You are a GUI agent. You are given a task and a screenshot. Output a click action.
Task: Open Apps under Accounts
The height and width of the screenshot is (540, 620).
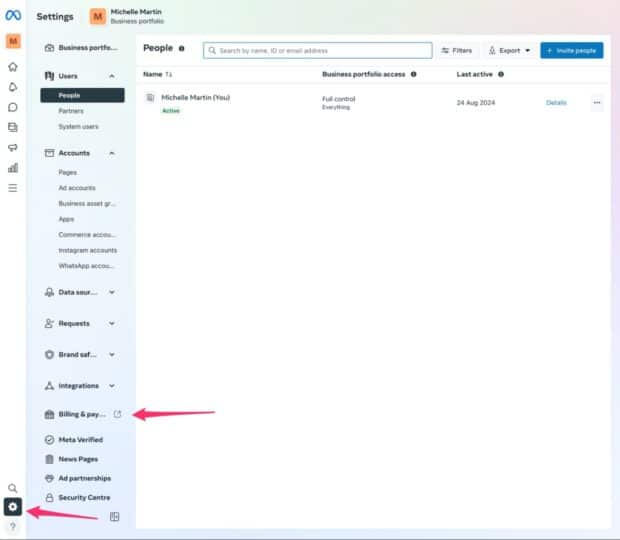(66, 219)
